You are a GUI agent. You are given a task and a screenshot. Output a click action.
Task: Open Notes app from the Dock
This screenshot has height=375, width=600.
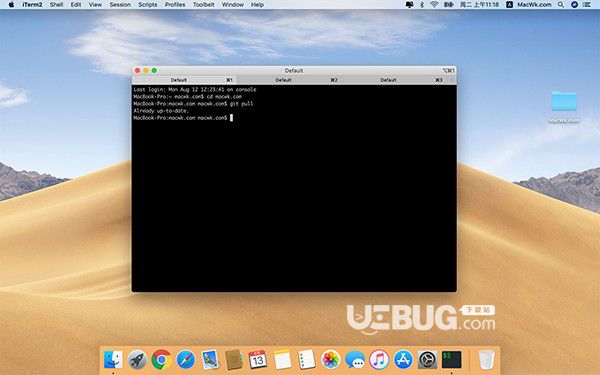[282, 360]
